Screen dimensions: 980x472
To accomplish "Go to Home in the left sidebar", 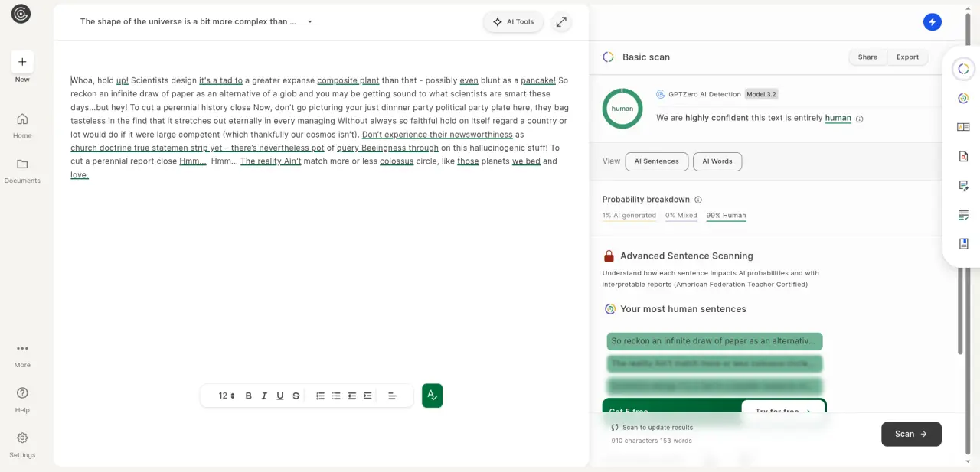I will point(22,125).
